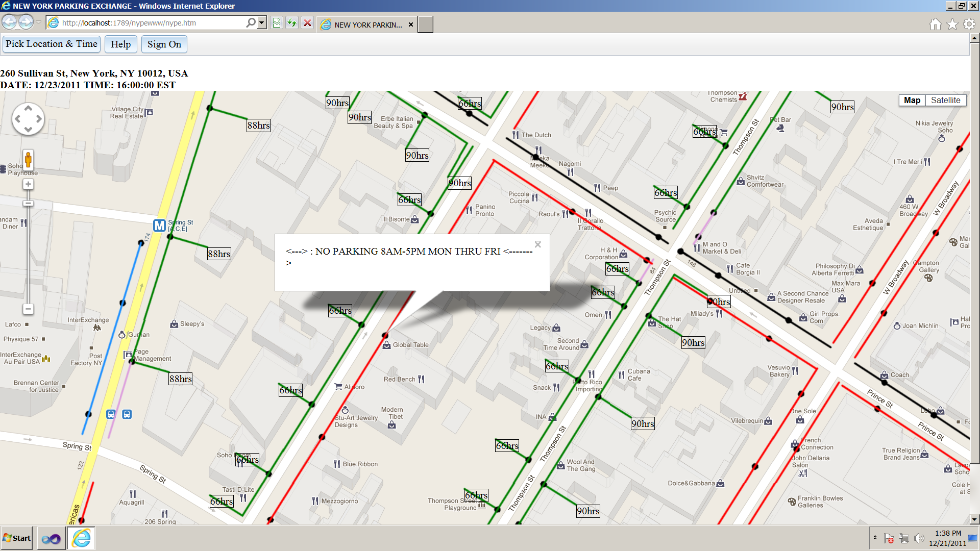Viewport: 980px width, 551px height.
Task: Click the map zoom in plus button
Action: click(28, 184)
